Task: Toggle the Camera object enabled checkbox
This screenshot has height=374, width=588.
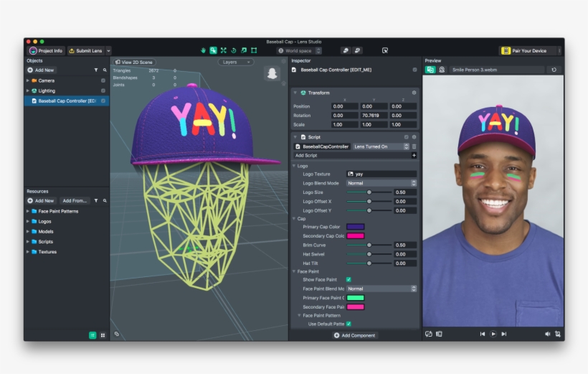Action: (x=103, y=80)
